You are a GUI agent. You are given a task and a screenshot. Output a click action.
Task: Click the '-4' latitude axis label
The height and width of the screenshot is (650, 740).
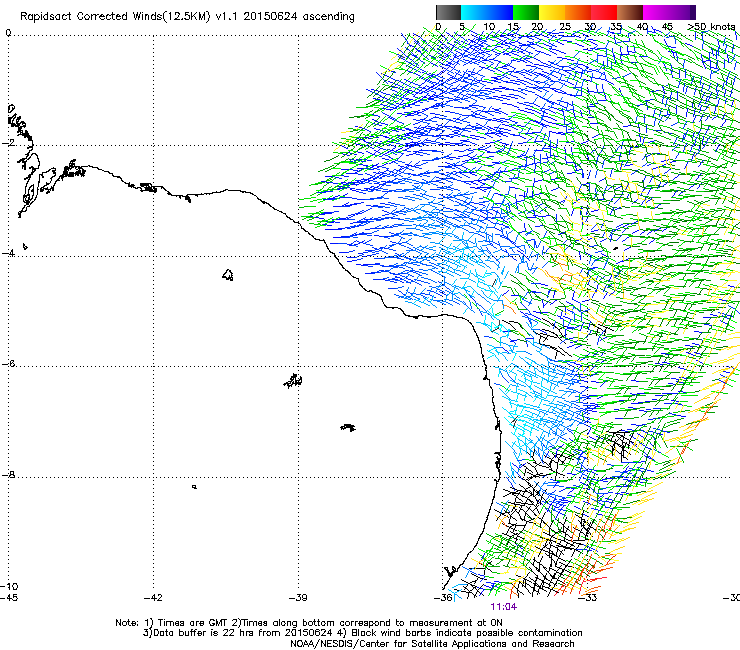[x=8, y=253]
